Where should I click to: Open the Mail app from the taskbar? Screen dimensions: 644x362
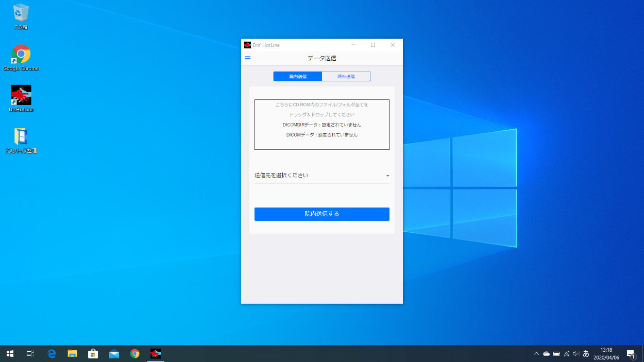(x=114, y=354)
